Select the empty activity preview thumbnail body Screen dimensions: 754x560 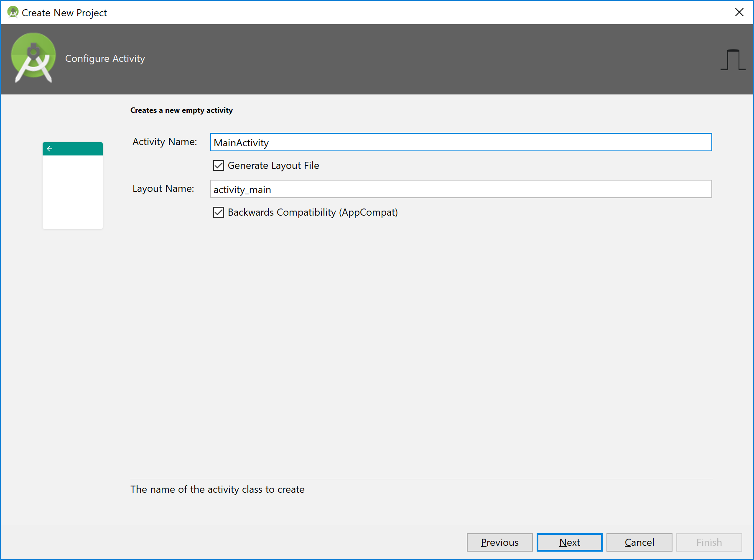(x=73, y=192)
